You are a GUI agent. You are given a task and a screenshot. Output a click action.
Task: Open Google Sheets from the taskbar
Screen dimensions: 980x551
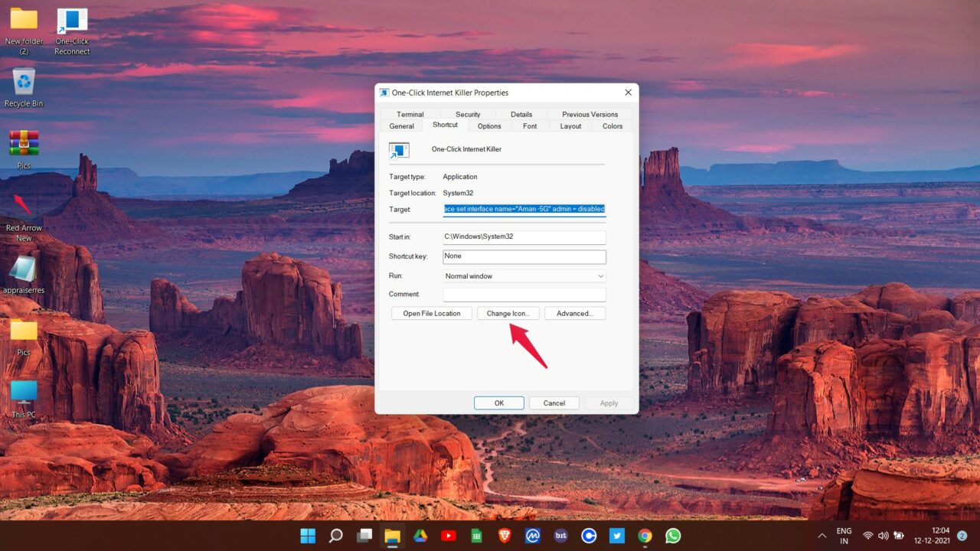coord(476,536)
